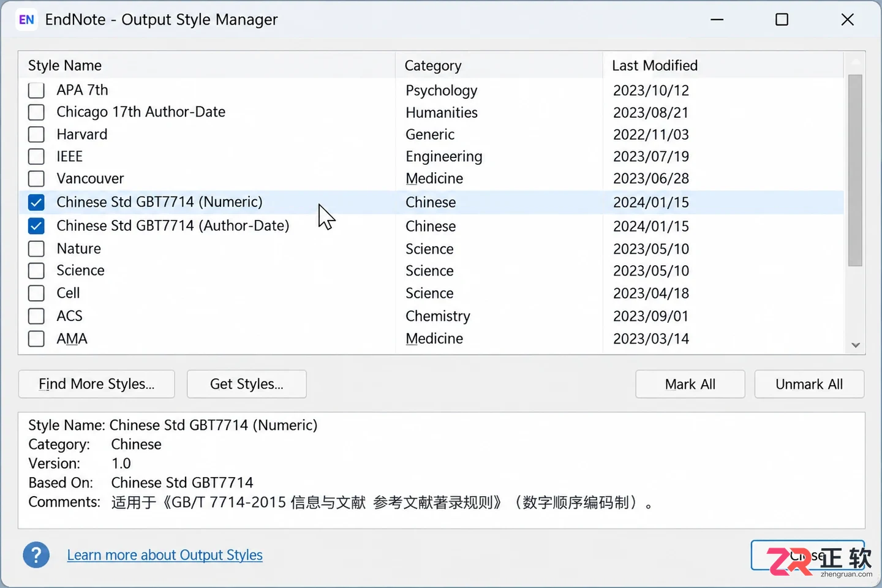Viewport: 882px width, 588px height.
Task: Click the date 2023/03/14
Action: pos(651,339)
